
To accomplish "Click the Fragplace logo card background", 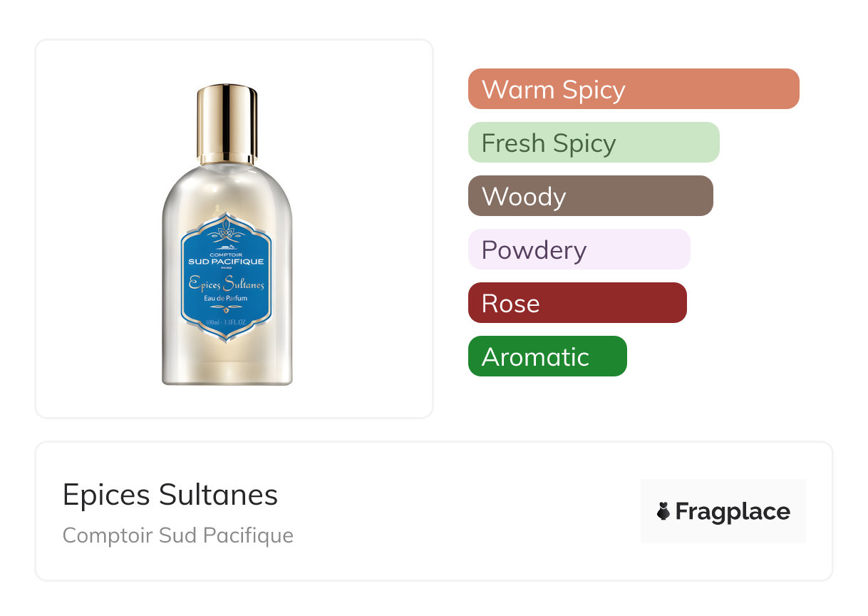I will tap(723, 511).
